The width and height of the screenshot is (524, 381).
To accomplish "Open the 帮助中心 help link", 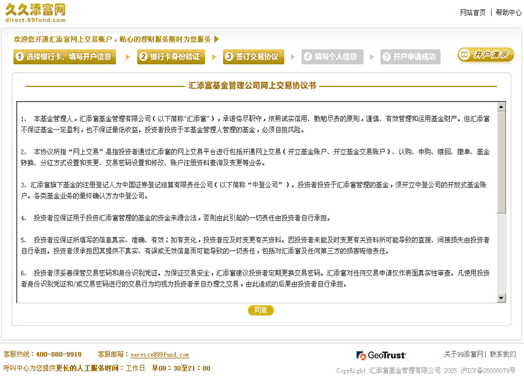I will (x=508, y=13).
